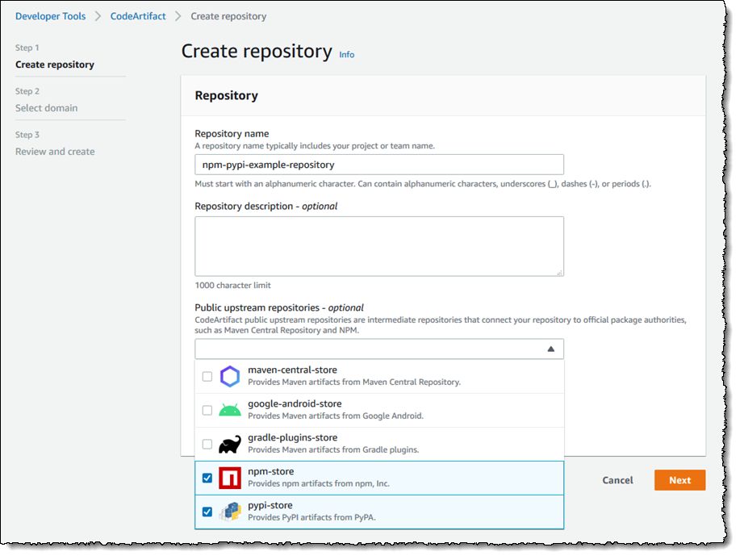This screenshot has width=740, height=560.
Task: Tick the gradle-plugins-store checkbox
Action: (x=207, y=445)
